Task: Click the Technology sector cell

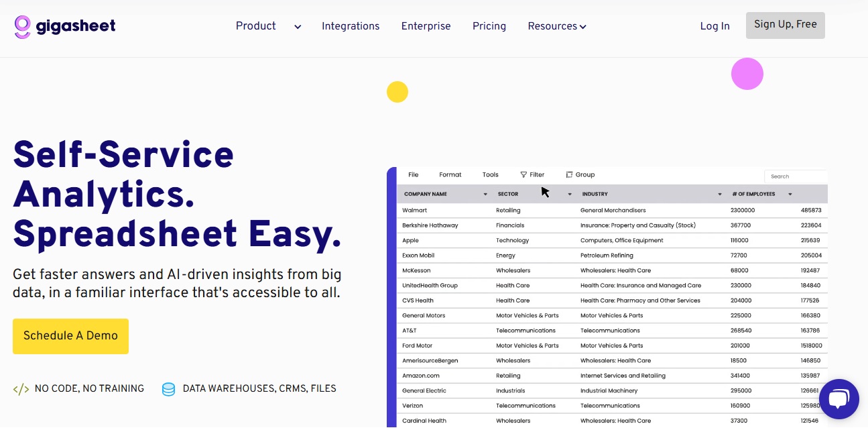Action: point(513,240)
